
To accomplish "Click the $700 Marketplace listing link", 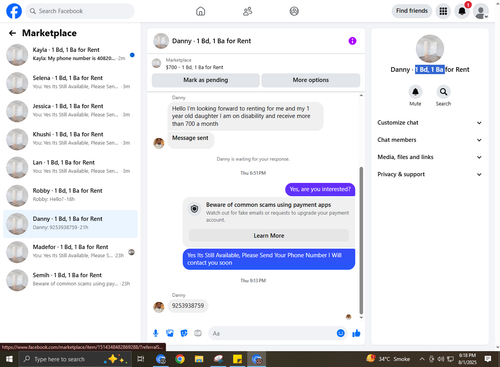I will pyautogui.click(x=194, y=67).
